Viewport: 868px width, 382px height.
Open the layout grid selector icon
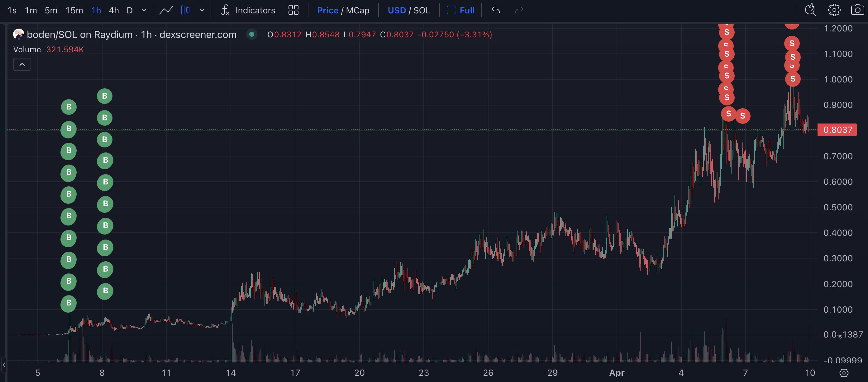293,11
